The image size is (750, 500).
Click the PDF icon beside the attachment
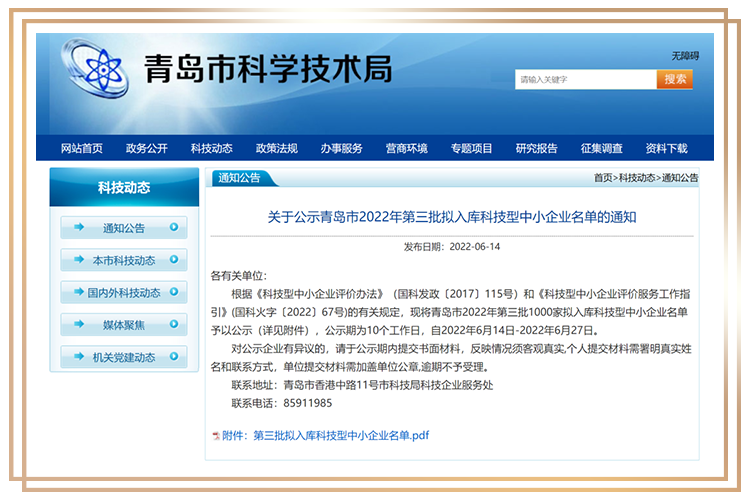pos(215,436)
